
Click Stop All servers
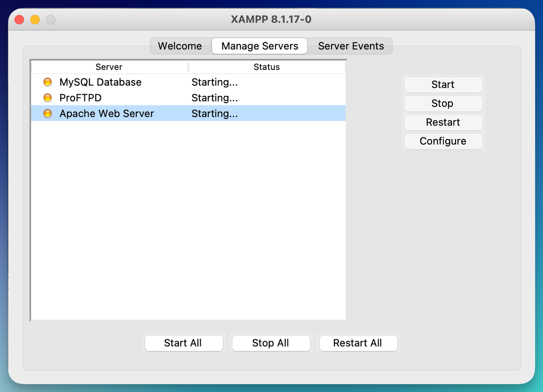271,343
